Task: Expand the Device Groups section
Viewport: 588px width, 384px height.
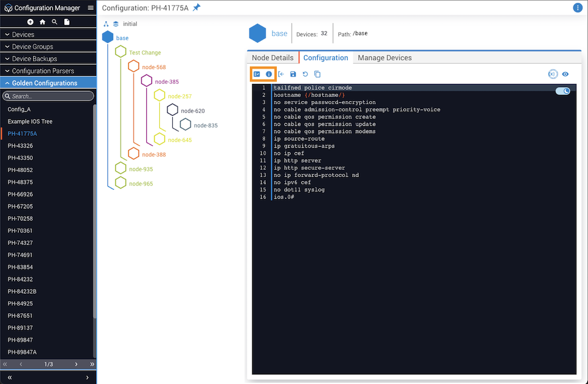Action: 48,47
